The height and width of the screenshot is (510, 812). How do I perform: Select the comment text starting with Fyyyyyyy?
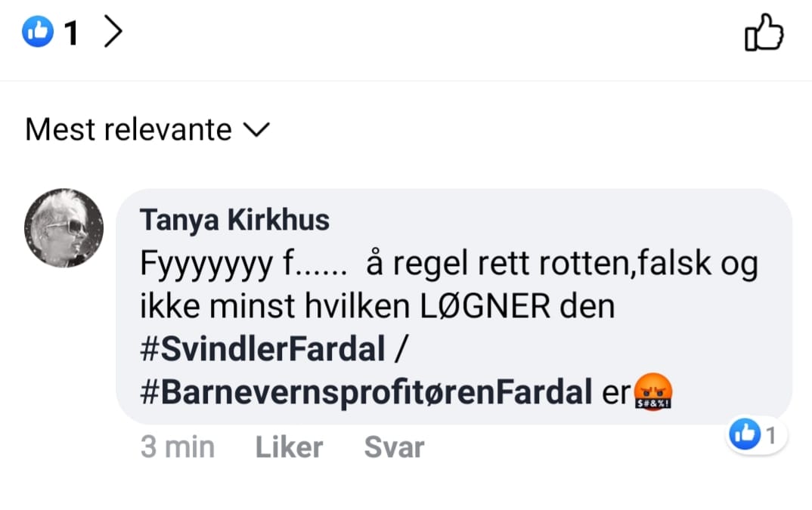tap(449, 263)
